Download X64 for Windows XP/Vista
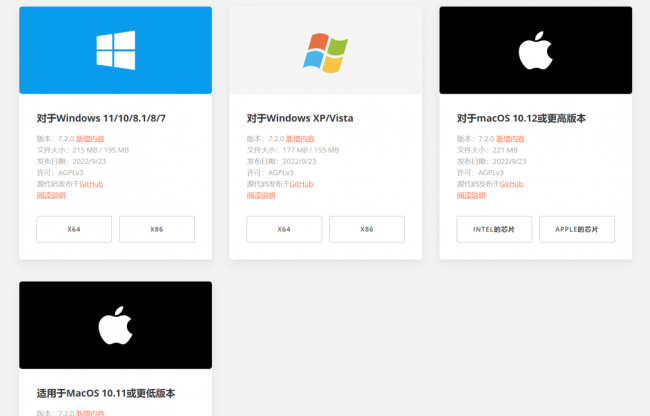650x416 pixels. (284, 229)
